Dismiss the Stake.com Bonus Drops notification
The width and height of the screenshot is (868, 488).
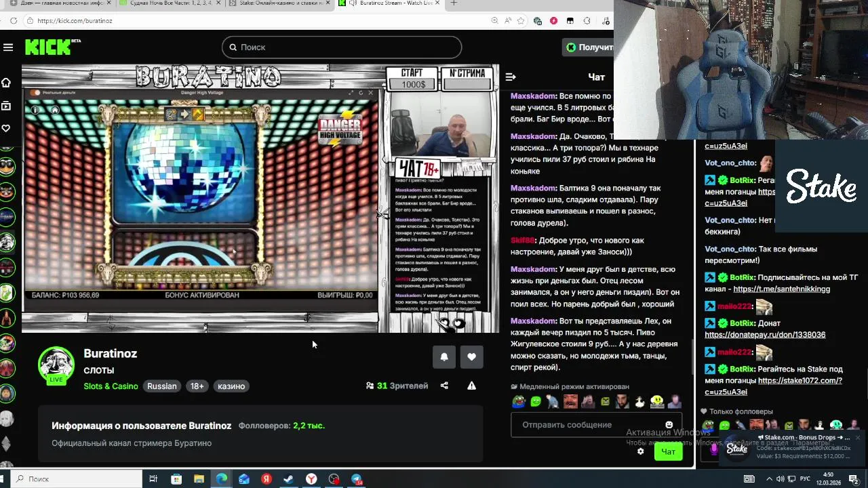point(857,438)
